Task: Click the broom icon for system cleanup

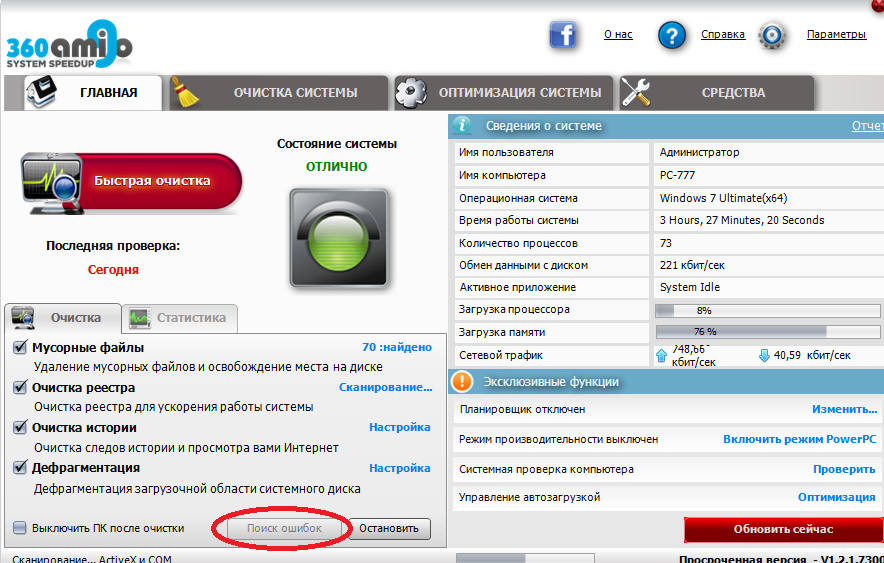Action: [185, 92]
